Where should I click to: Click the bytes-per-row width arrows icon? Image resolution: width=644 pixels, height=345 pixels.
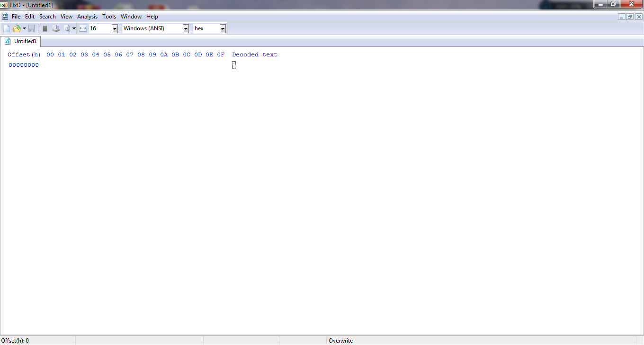coord(83,28)
